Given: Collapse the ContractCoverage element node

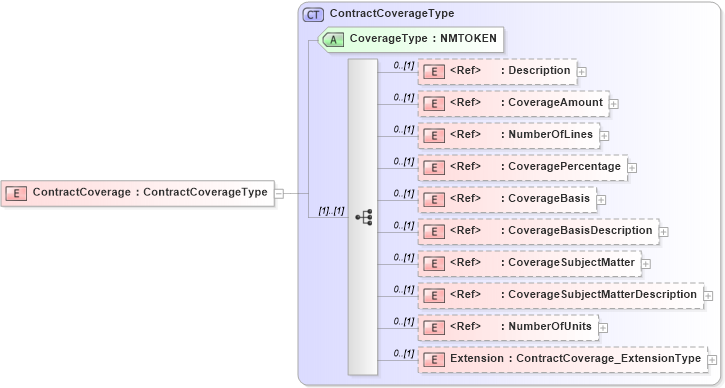Looking at the screenshot, I should tap(279, 194).
